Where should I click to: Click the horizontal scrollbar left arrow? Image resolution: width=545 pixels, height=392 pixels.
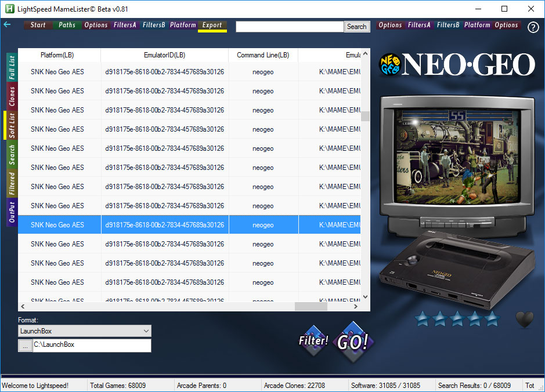(x=23, y=307)
